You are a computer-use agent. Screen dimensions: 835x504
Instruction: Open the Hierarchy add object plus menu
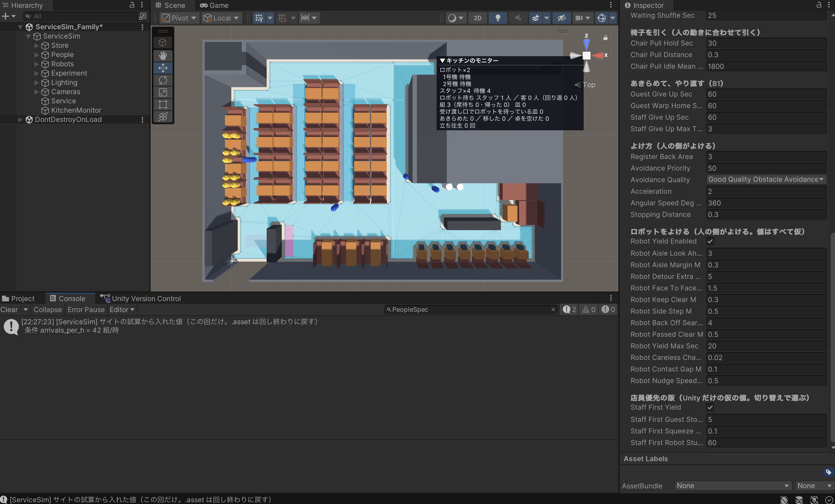click(x=8, y=16)
